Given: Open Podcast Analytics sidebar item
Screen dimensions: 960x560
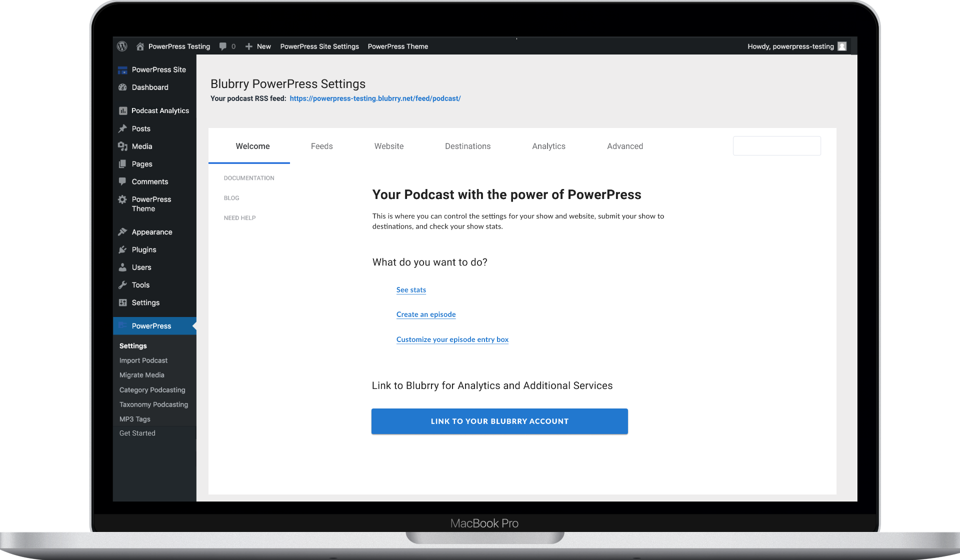Looking at the screenshot, I should click(154, 110).
